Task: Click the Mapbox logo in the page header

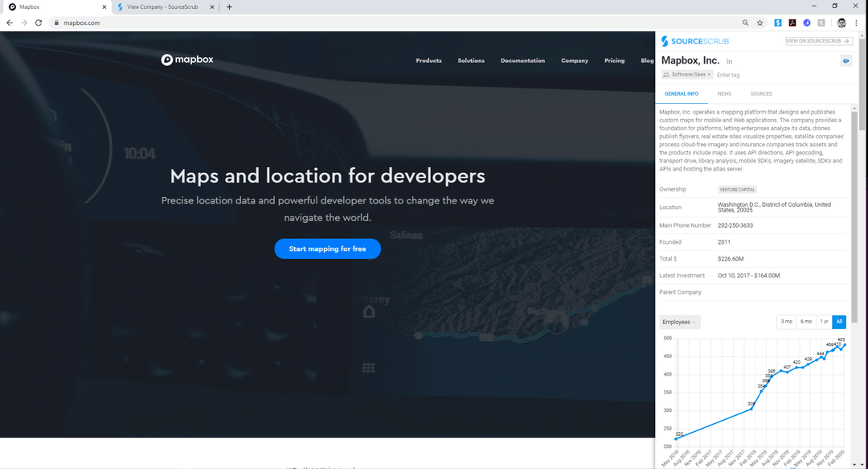Action: click(186, 59)
